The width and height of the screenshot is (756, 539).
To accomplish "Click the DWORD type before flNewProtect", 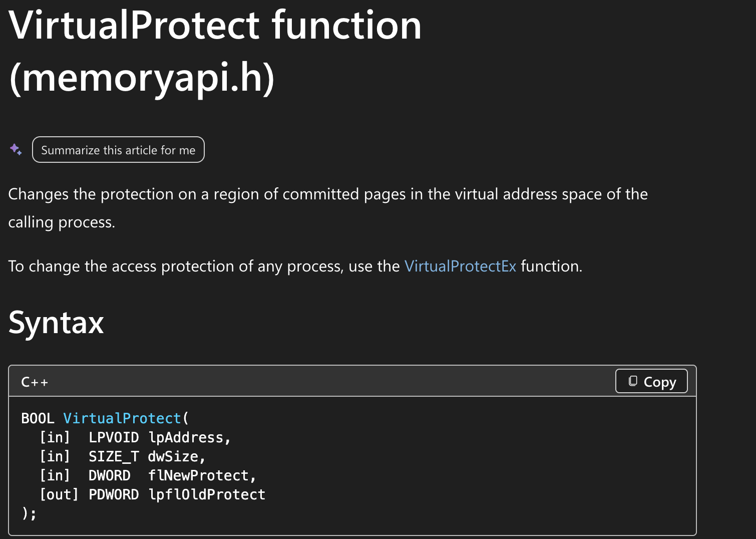I will point(110,475).
